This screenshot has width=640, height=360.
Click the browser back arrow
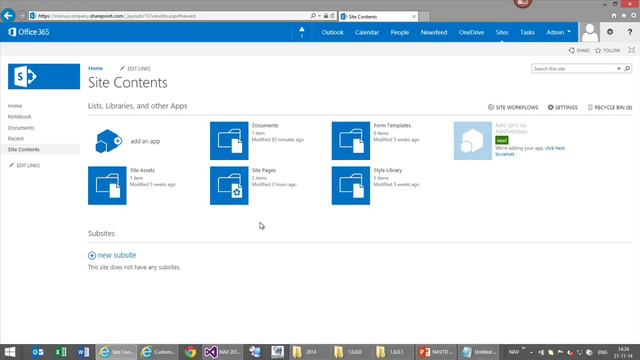(x=8, y=16)
